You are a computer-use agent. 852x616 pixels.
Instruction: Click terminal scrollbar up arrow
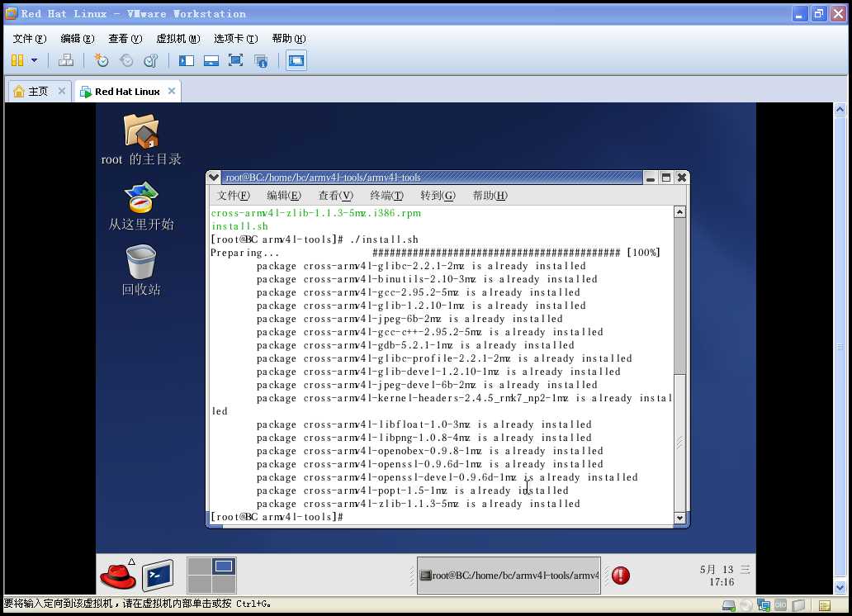tap(679, 212)
